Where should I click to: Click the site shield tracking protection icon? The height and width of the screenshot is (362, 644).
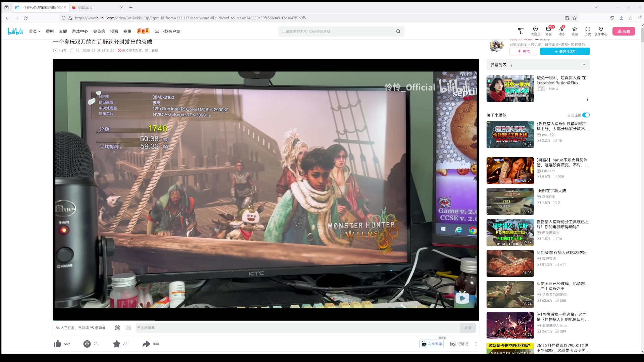(x=63, y=18)
